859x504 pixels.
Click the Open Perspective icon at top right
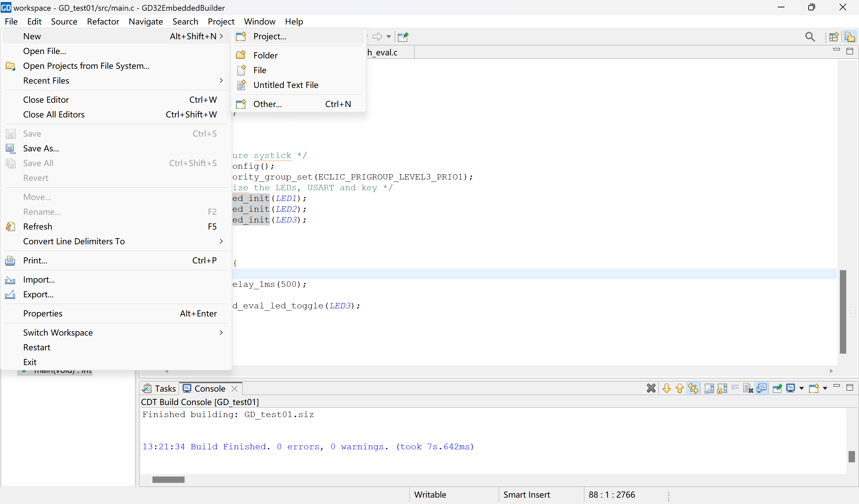(x=834, y=37)
